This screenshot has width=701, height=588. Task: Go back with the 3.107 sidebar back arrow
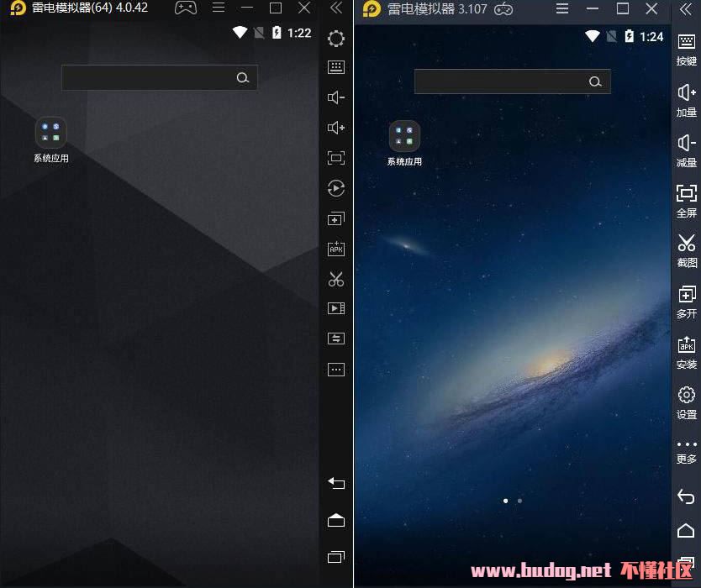[x=686, y=496]
